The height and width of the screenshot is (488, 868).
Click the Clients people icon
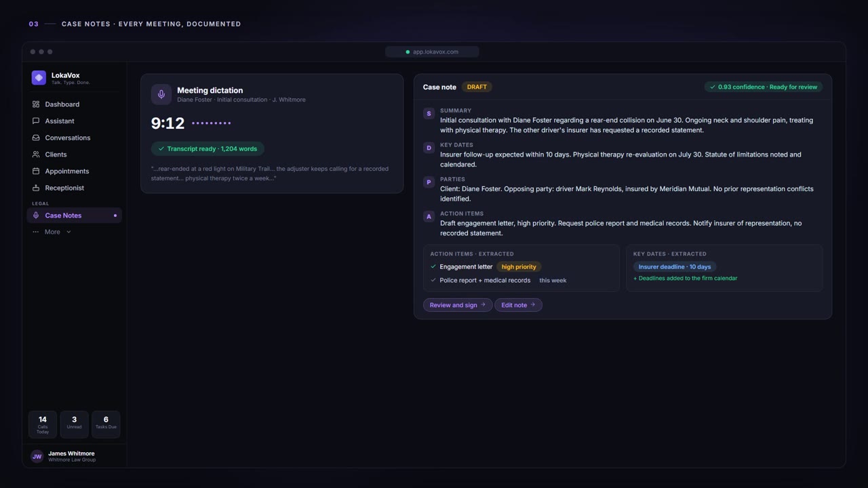[36, 155]
